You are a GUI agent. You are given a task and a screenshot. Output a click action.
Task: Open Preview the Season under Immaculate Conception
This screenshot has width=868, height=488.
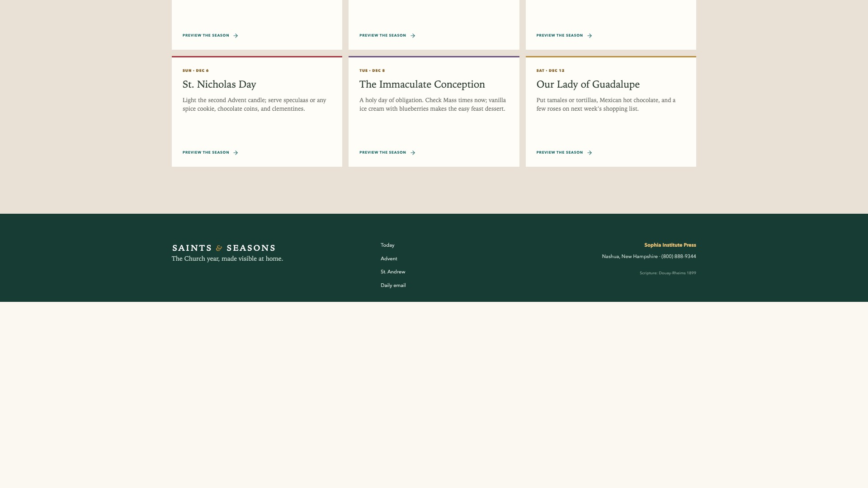point(387,153)
